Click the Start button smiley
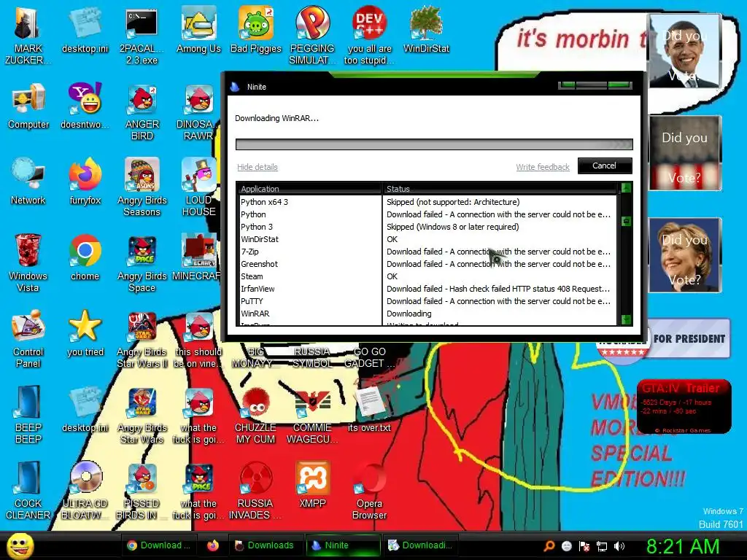This screenshot has width=747, height=560. click(x=20, y=545)
